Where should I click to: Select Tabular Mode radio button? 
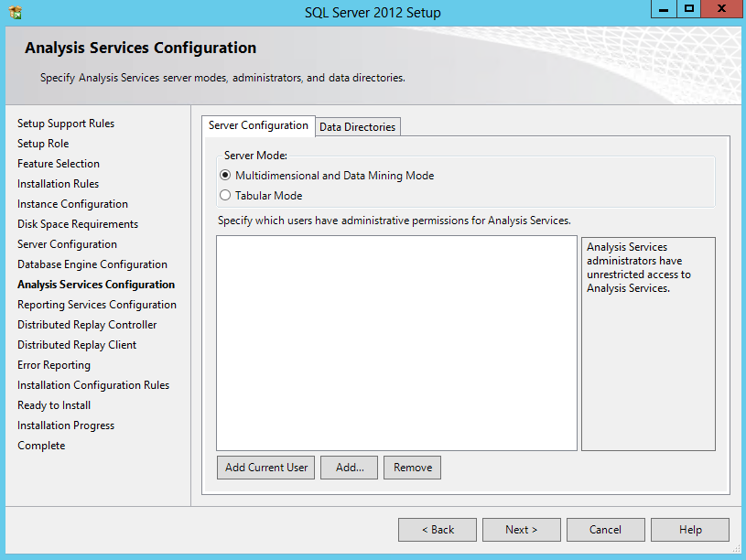225,196
